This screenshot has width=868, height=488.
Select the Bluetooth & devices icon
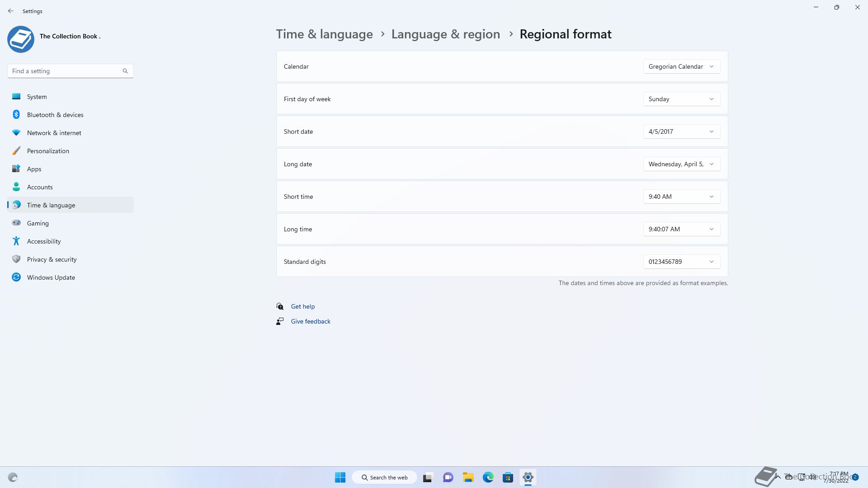pyautogui.click(x=16, y=115)
